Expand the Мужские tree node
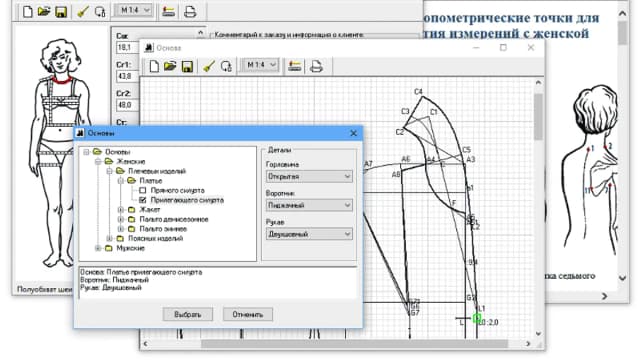 [98, 248]
